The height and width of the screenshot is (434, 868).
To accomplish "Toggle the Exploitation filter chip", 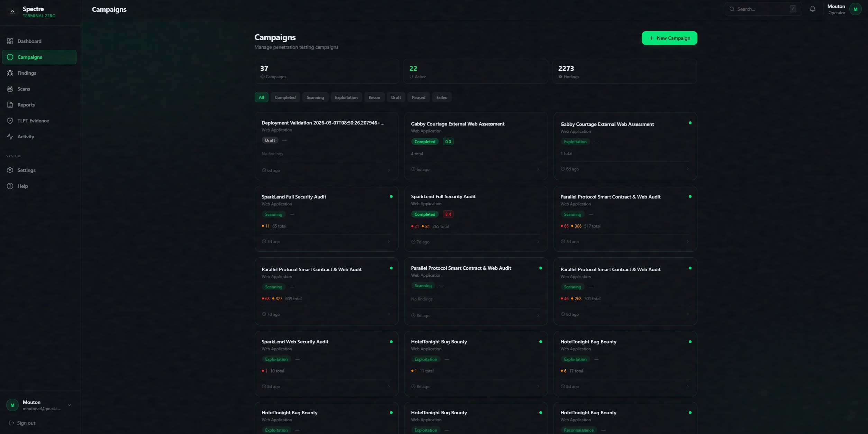I will pos(346,98).
